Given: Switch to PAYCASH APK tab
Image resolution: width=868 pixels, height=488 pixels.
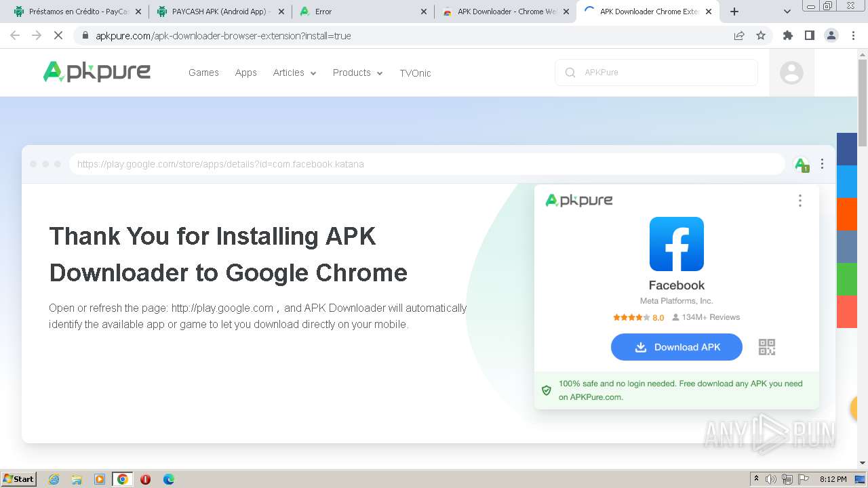Looking at the screenshot, I should [220, 12].
